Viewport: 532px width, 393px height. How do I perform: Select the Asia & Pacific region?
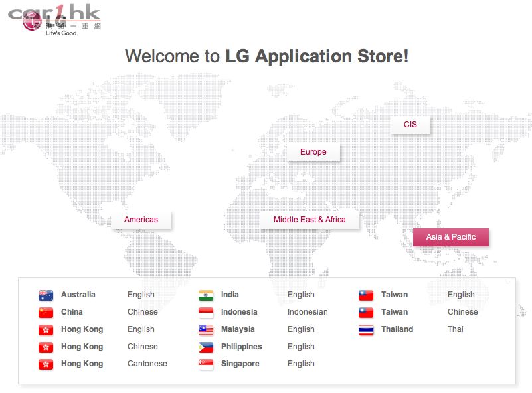click(450, 237)
